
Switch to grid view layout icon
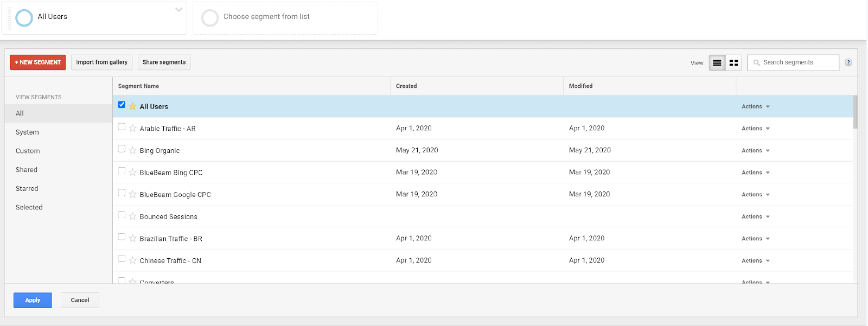pos(733,63)
